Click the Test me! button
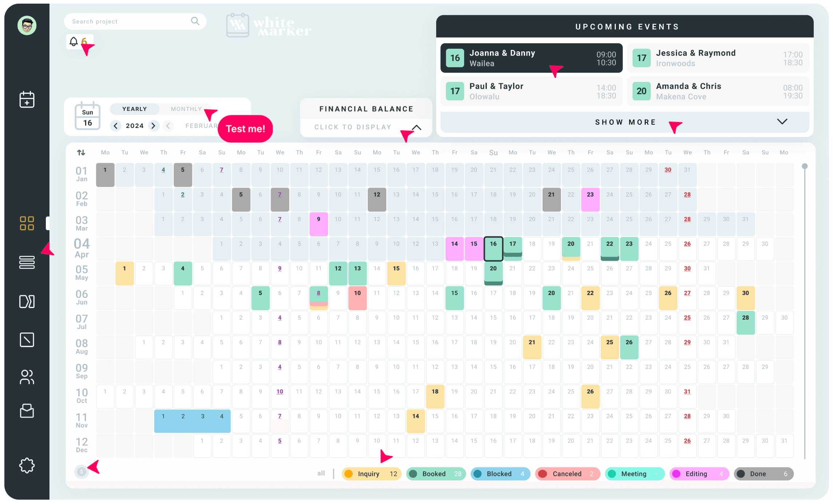 click(246, 129)
